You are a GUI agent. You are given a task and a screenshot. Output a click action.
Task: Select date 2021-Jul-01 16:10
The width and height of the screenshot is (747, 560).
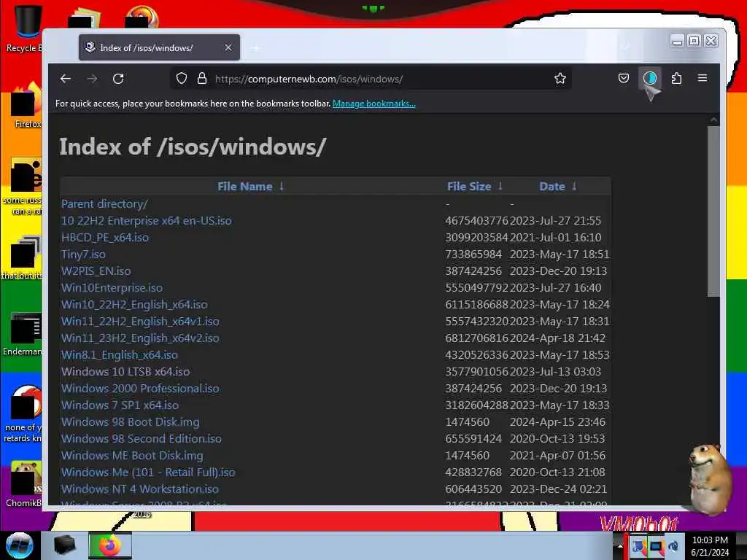click(555, 237)
